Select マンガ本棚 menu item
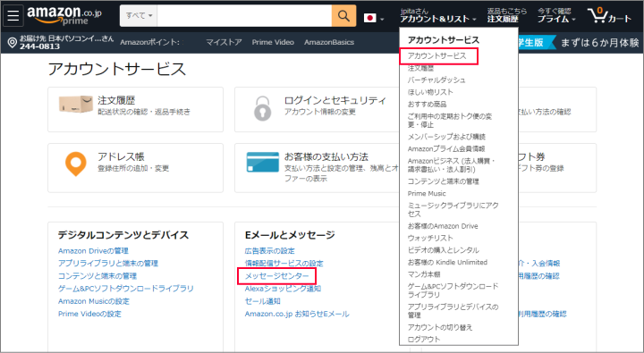The image size is (644, 353). point(424,274)
